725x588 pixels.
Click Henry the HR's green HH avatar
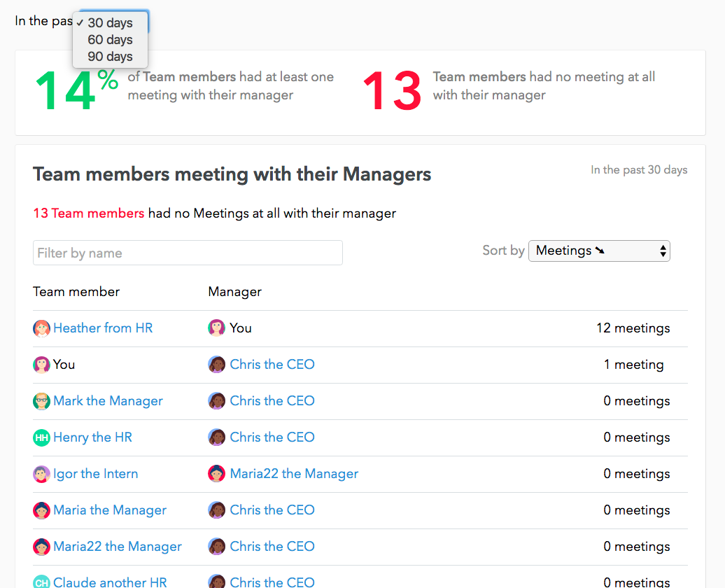(x=41, y=437)
